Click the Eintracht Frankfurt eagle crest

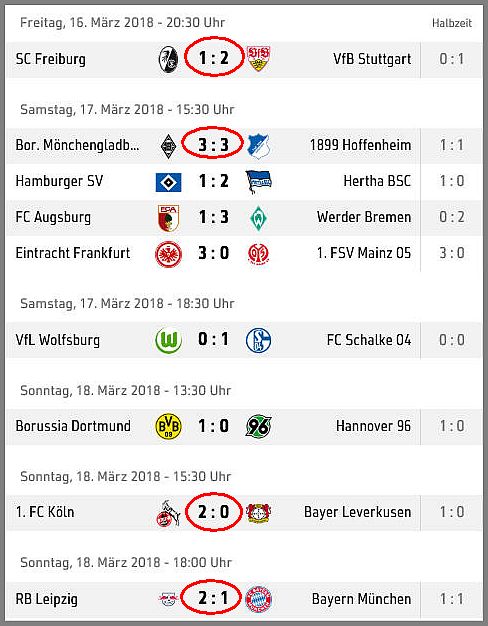pyautogui.click(x=169, y=254)
